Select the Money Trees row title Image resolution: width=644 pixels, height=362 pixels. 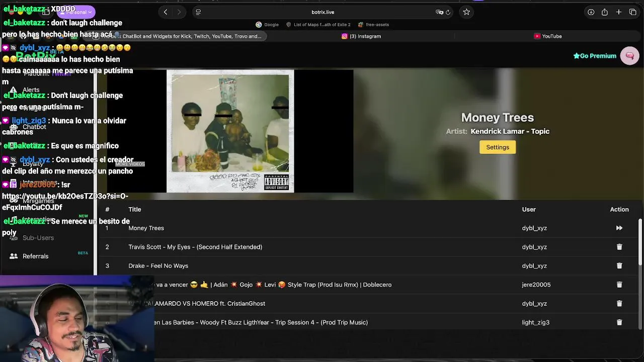[146, 228]
